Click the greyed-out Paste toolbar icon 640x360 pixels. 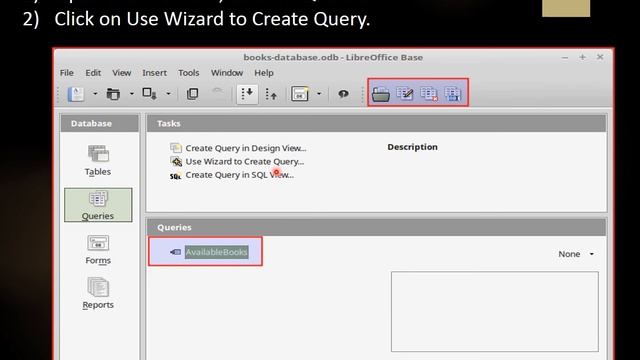[x=218, y=94]
